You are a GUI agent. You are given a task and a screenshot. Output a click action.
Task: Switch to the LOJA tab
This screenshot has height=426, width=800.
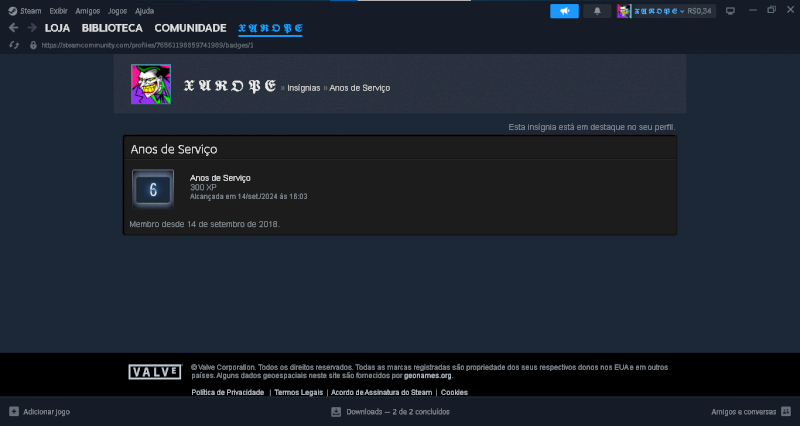[57, 28]
